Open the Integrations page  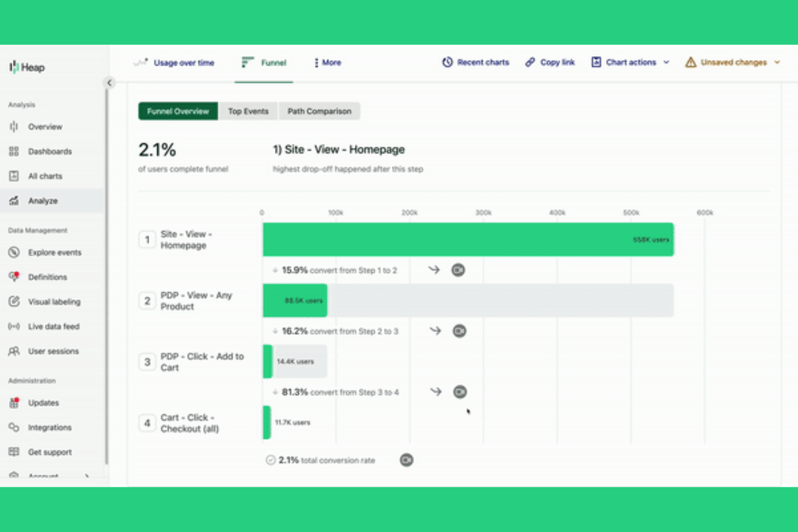49,427
